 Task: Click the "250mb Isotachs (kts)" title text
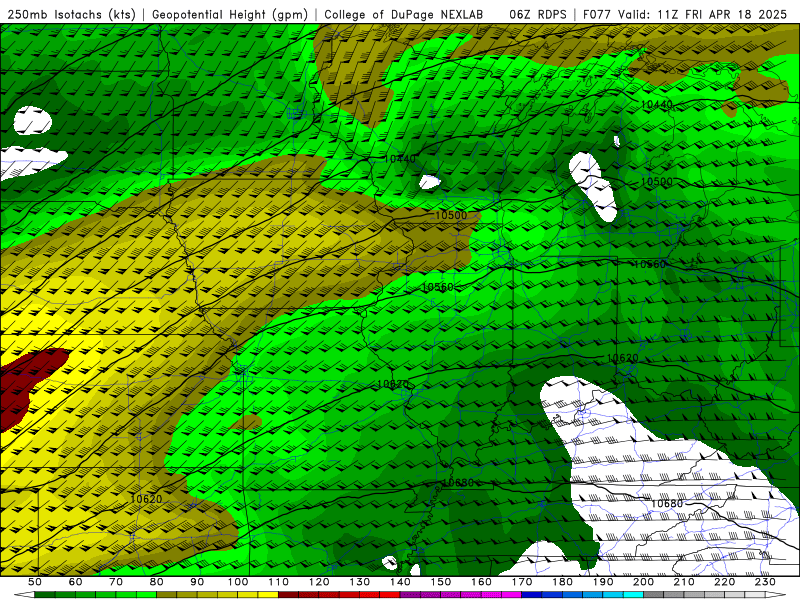point(72,14)
